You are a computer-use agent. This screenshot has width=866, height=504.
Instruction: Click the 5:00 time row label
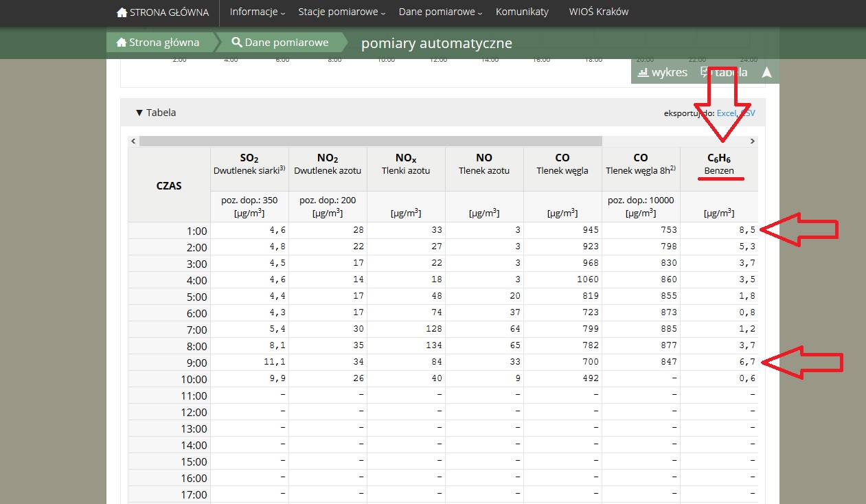point(196,297)
